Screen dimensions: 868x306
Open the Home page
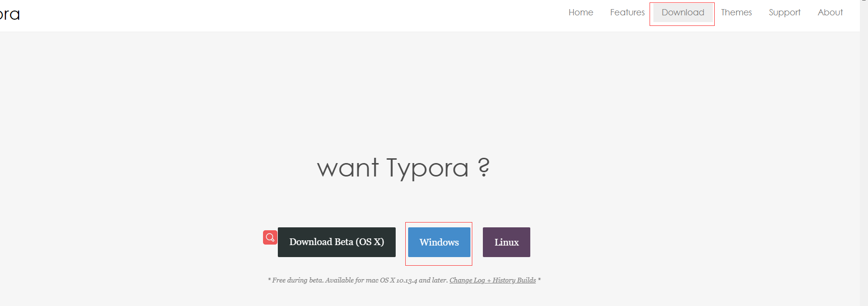click(581, 12)
